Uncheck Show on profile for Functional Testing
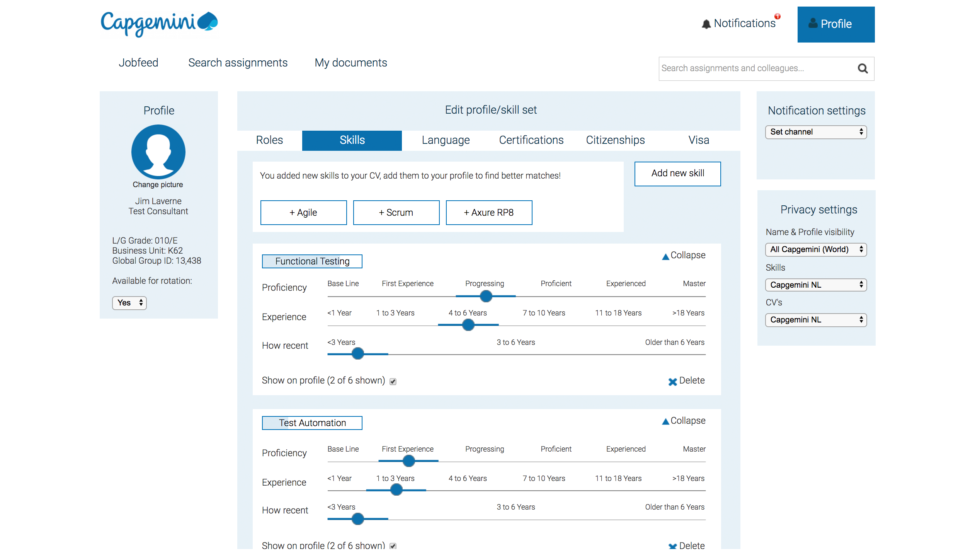This screenshot has height=556, width=980. (x=393, y=381)
